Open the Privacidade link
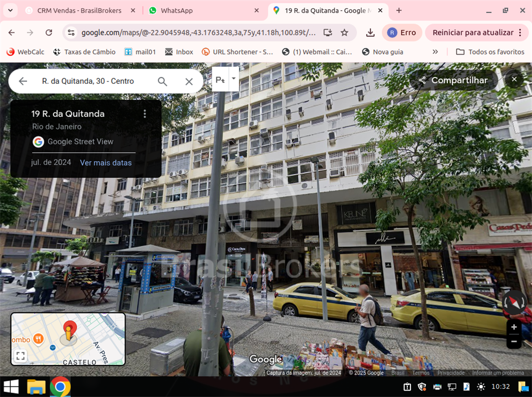The image size is (532, 397). (451, 372)
